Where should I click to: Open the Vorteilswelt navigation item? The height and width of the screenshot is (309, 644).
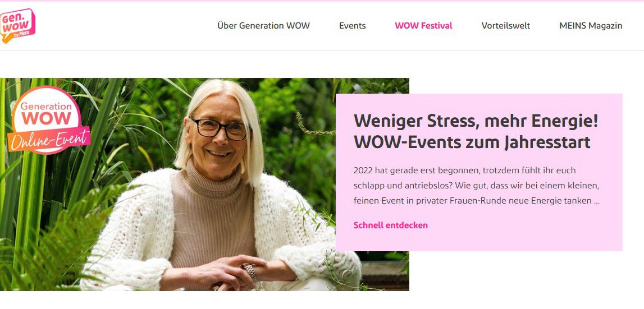coord(505,25)
